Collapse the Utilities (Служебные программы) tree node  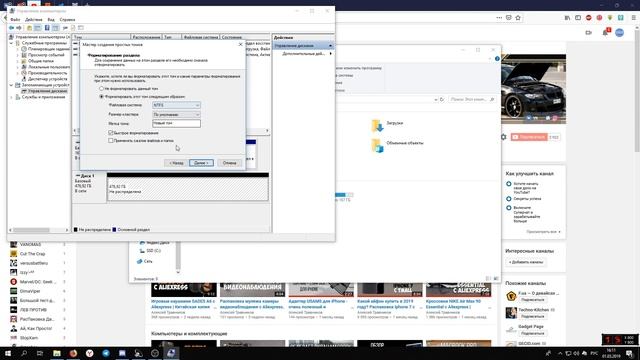(x=11, y=43)
